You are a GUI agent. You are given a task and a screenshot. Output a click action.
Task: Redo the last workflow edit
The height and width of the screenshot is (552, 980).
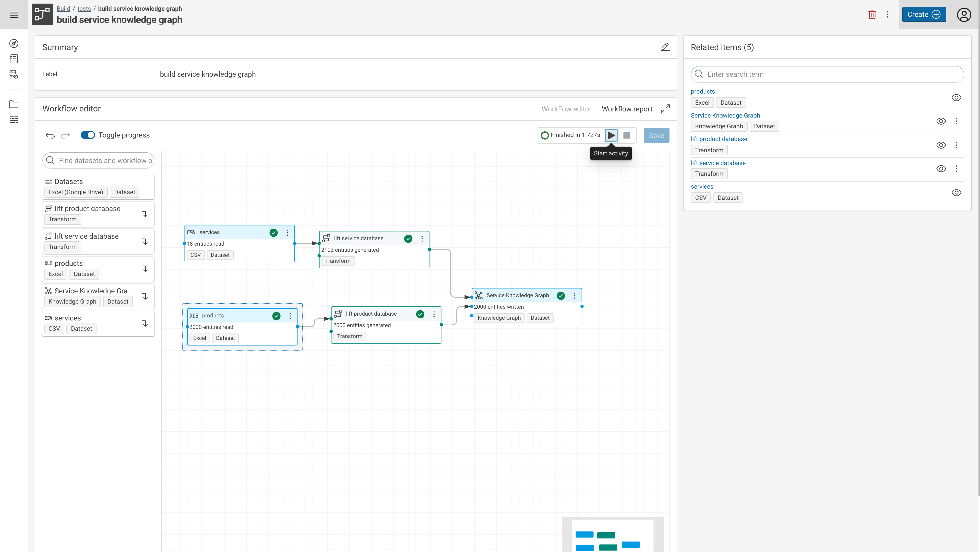tap(65, 135)
